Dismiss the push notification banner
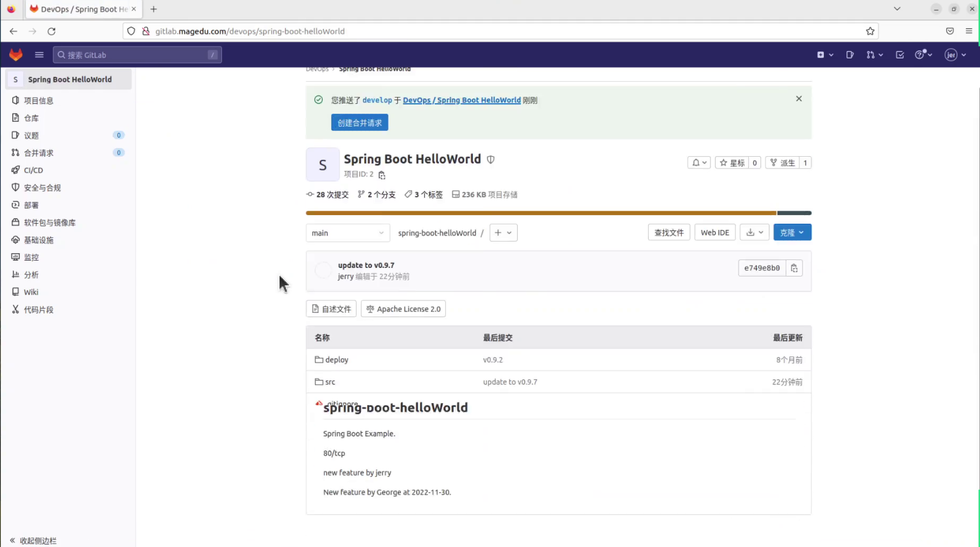This screenshot has width=980, height=547. [799, 98]
